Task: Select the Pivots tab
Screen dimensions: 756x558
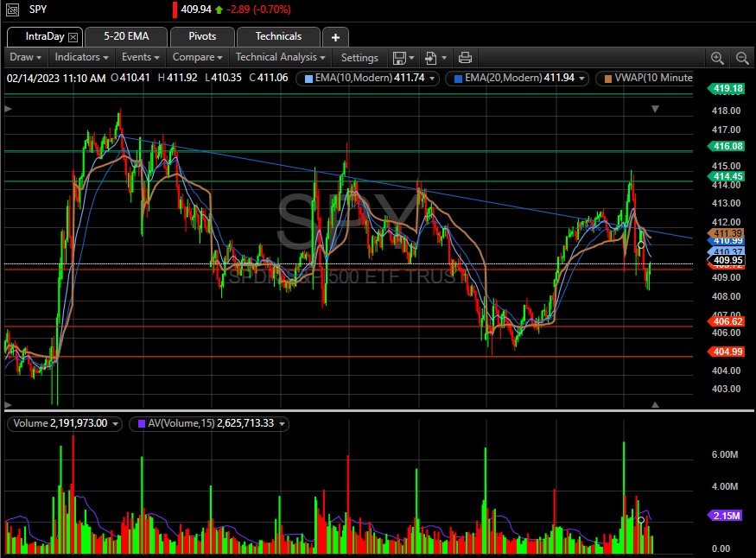Action: pyautogui.click(x=201, y=36)
